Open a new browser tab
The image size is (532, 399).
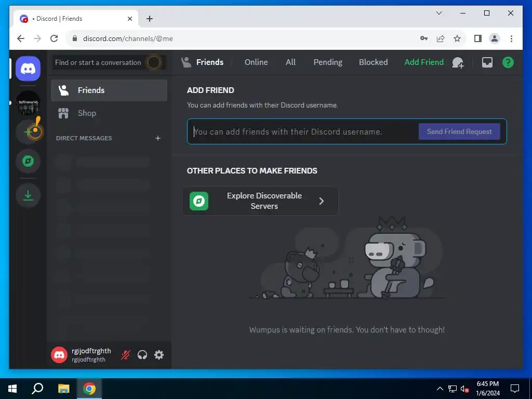[149, 19]
